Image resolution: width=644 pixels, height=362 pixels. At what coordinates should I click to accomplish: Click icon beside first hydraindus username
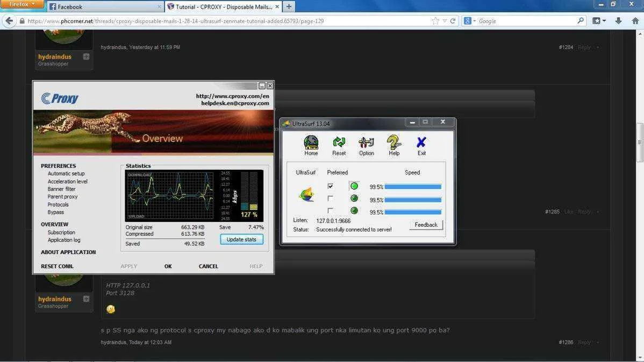pos(86,56)
